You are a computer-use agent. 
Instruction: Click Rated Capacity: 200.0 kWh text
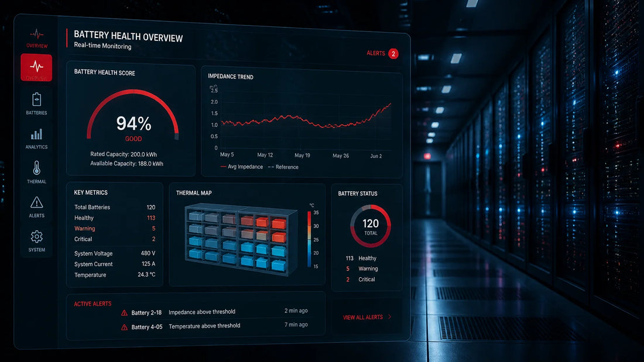click(124, 154)
